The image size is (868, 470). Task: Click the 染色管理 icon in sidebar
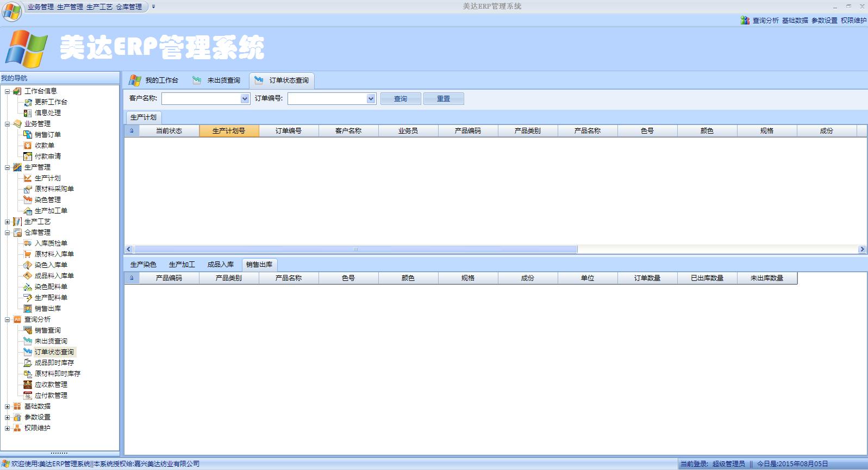pyautogui.click(x=28, y=200)
